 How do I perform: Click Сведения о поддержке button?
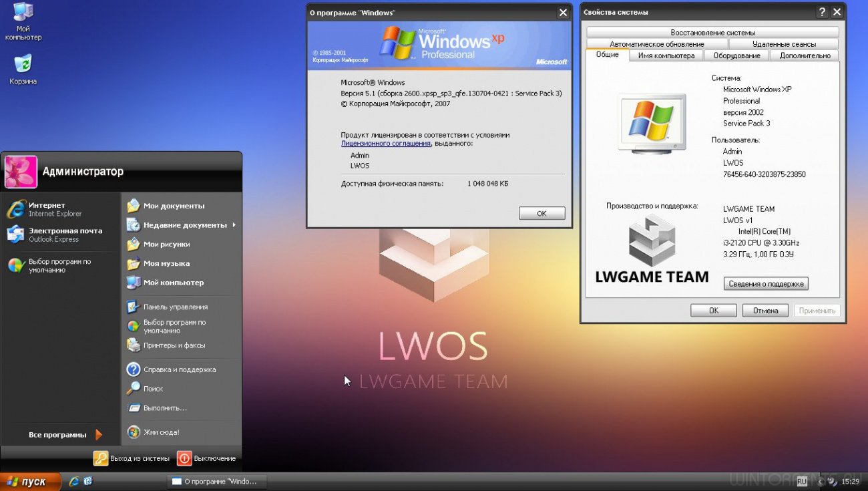(x=766, y=284)
